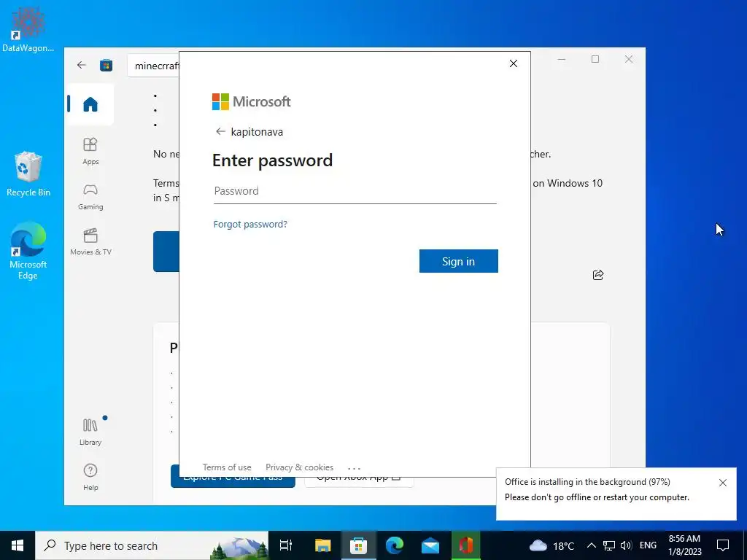Open Microsoft Edge from taskbar

coord(395,545)
